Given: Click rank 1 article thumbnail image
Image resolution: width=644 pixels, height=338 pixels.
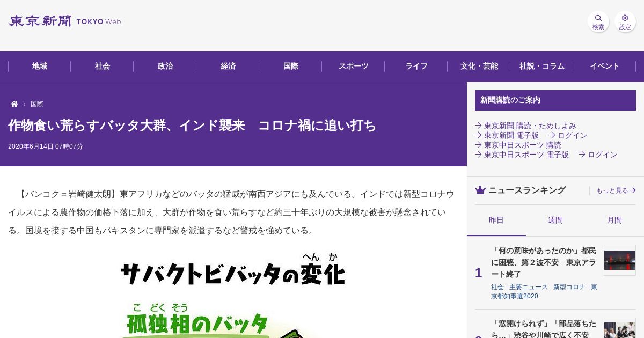Looking at the screenshot, I should (620, 260).
